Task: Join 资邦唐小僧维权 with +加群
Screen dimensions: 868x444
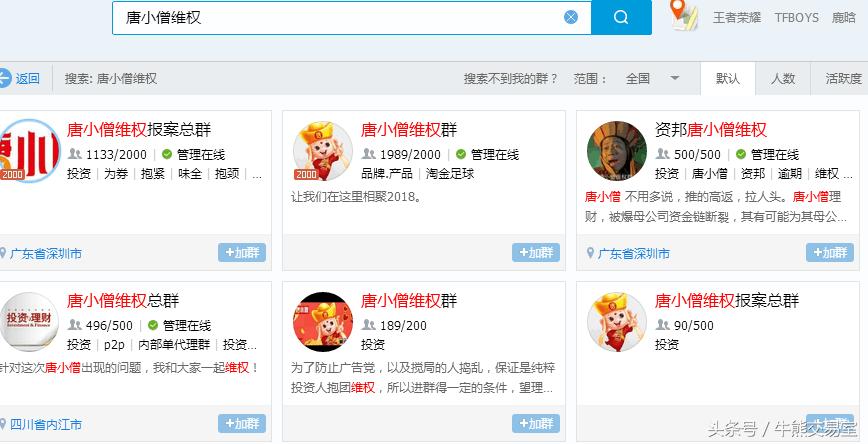Action: [830, 252]
